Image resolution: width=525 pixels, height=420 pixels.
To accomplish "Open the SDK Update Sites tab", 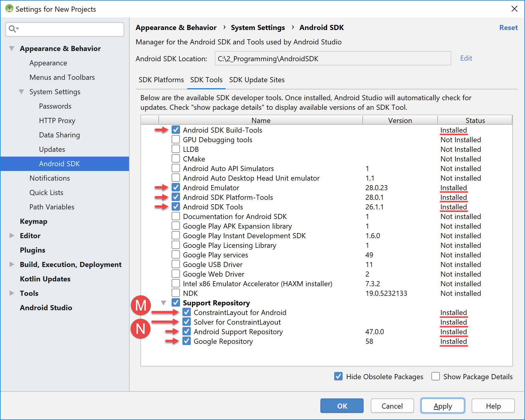I will (x=257, y=80).
